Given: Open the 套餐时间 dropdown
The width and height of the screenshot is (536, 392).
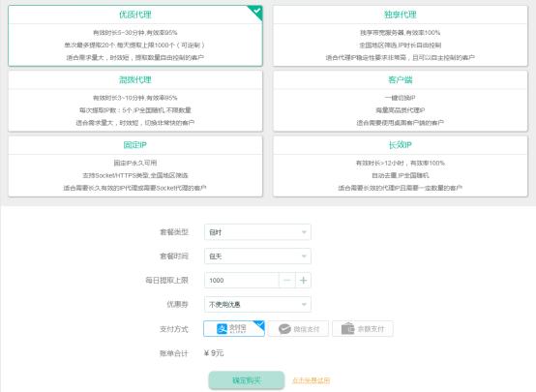Looking at the screenshot, I should pos(257,256).
